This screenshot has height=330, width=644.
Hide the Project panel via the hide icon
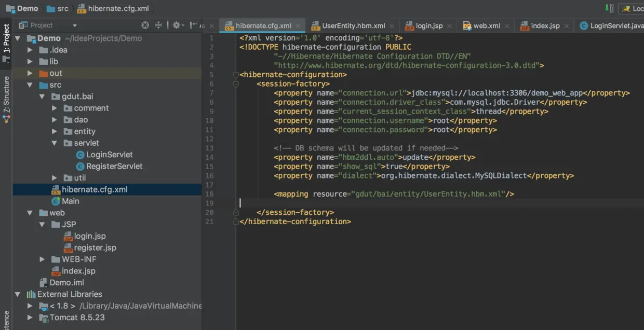pyautogui.click(x=193, y=25)
